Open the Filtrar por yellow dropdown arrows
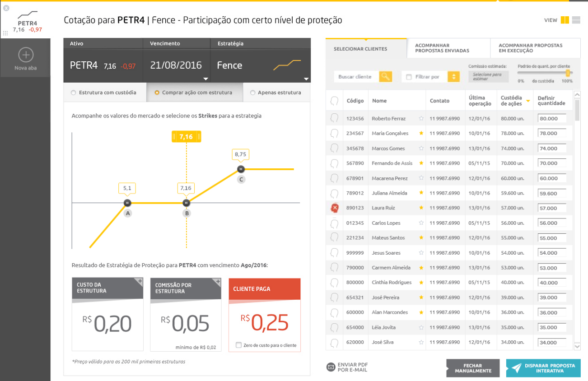588x381 pixels. [453, 77]
